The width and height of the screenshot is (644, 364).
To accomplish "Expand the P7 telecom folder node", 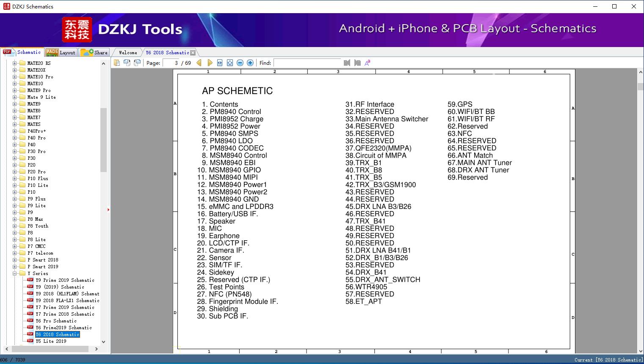I will coord(15,253).
